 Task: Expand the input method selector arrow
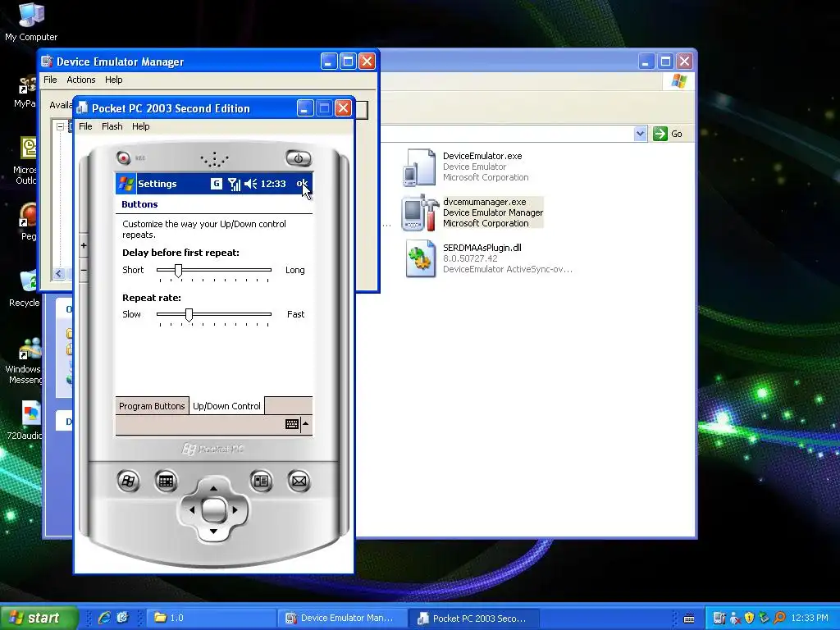305,424
